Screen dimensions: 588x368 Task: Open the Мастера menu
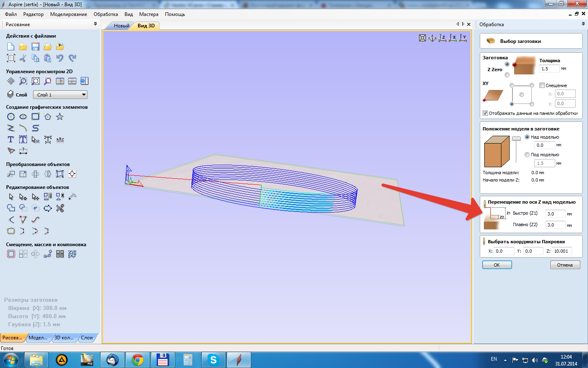(149, 14)
